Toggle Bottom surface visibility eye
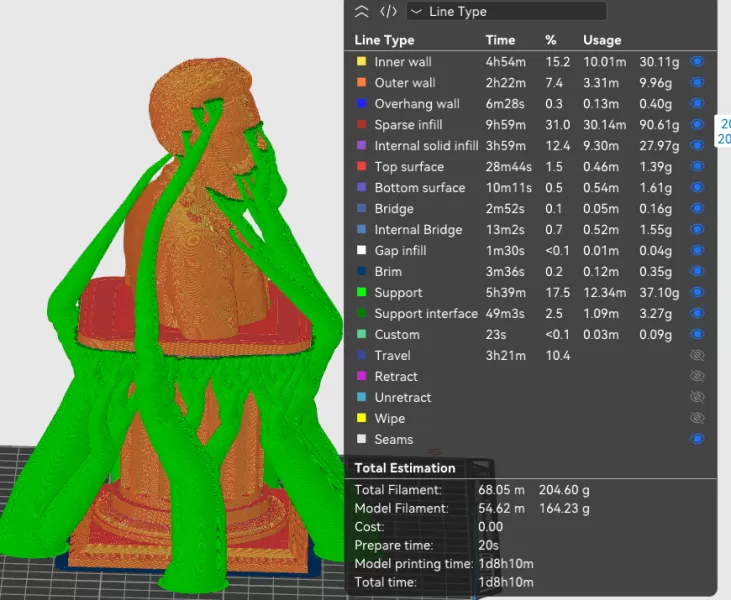The image size is (731, 600). pyautogui.click(x=697, y=187)
